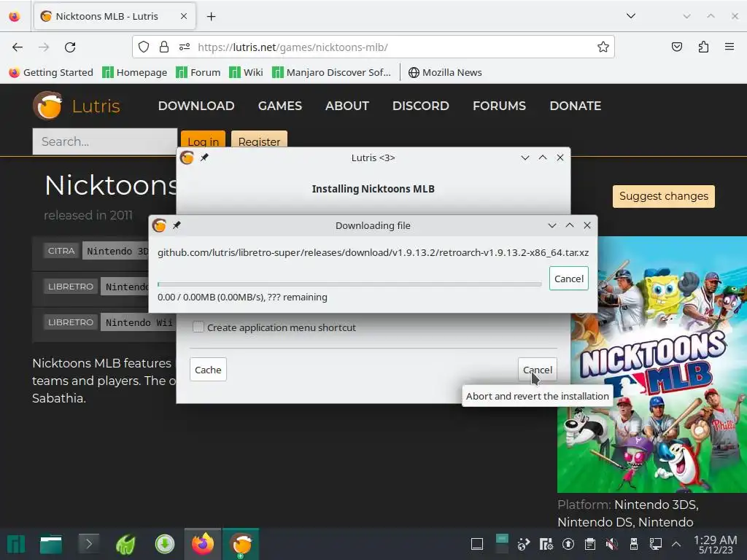Open the Wiki bookmark
Viewport: 747px width, 560px height.
(x=246, y=72)
